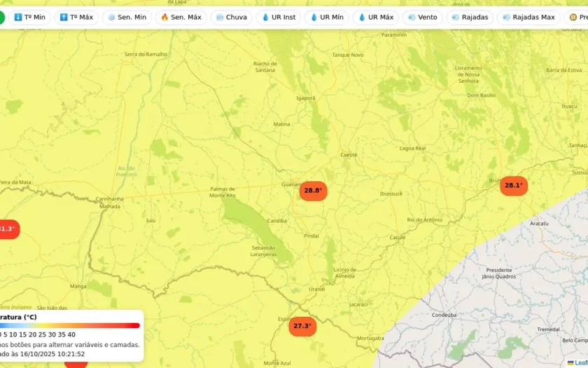Select the 27.3° station marker near Espinosa
The image size is (588, 368).
tap(302, 326)
